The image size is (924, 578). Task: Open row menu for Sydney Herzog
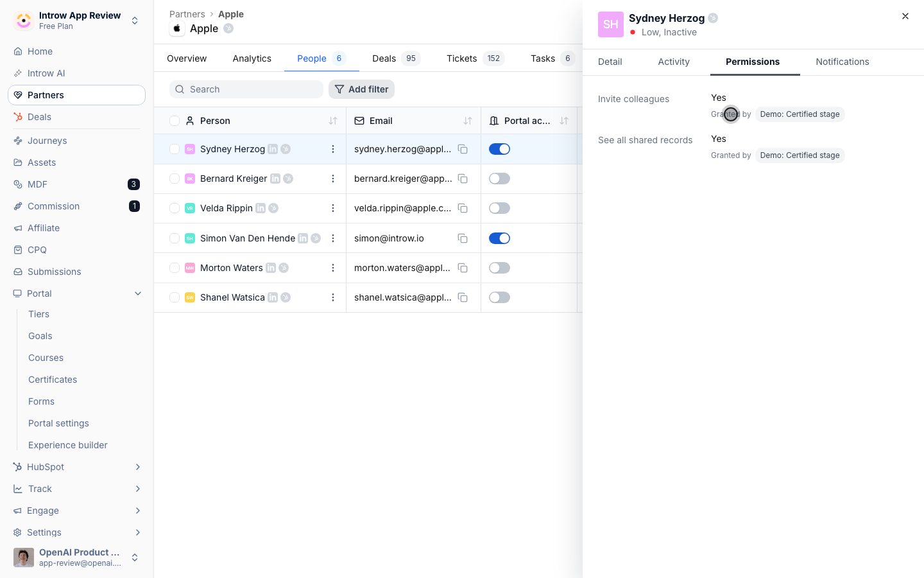[333, 149]
